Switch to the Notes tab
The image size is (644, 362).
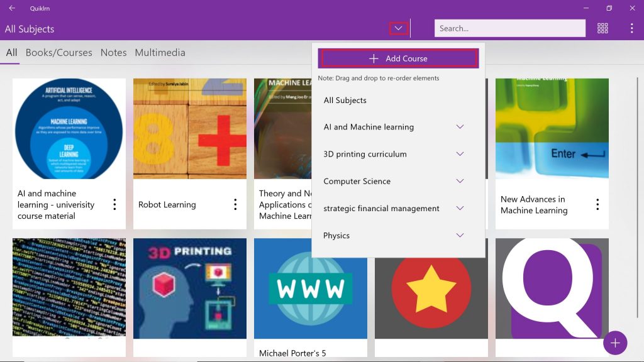point(113,53)
